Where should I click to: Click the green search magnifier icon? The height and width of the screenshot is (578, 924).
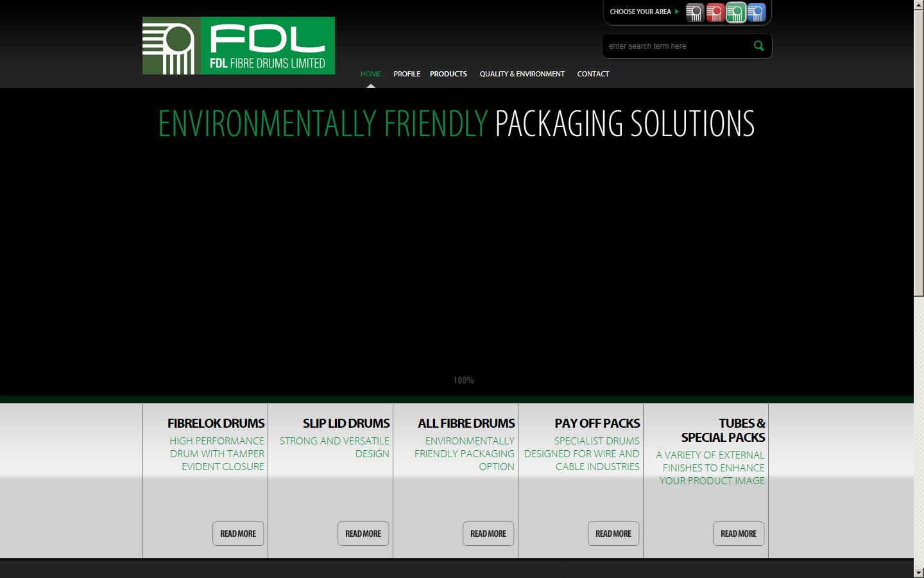click(758, 46)
